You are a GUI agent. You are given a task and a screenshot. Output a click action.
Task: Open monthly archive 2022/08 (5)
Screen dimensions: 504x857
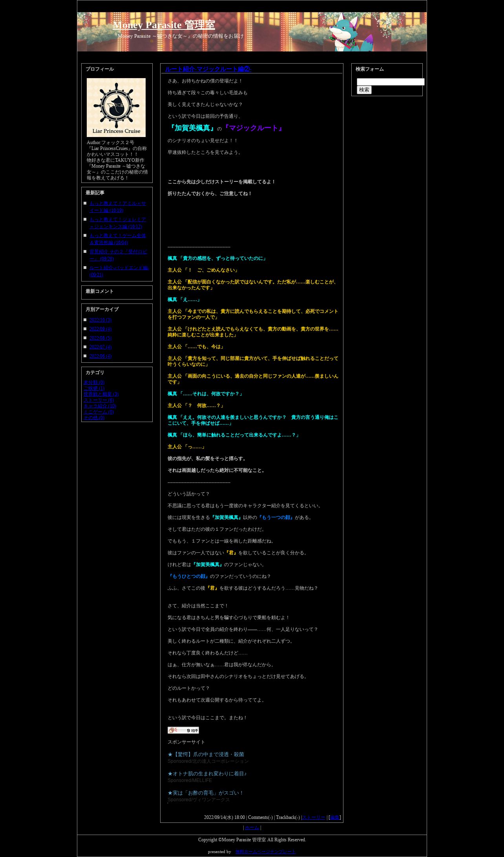pyautogui.click(x=100, y=338)
